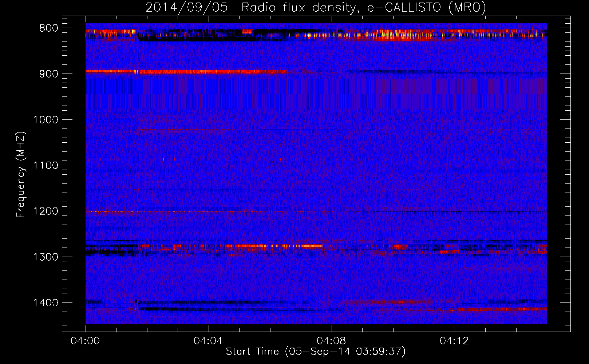Click the 04:08 time tick label

331,341
